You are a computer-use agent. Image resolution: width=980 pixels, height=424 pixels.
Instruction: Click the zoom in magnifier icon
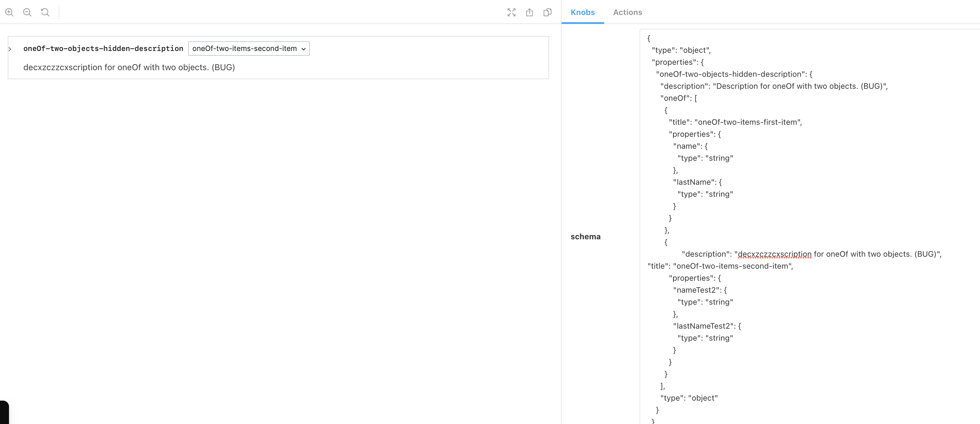pyautogui.click(x=9, y=12)
